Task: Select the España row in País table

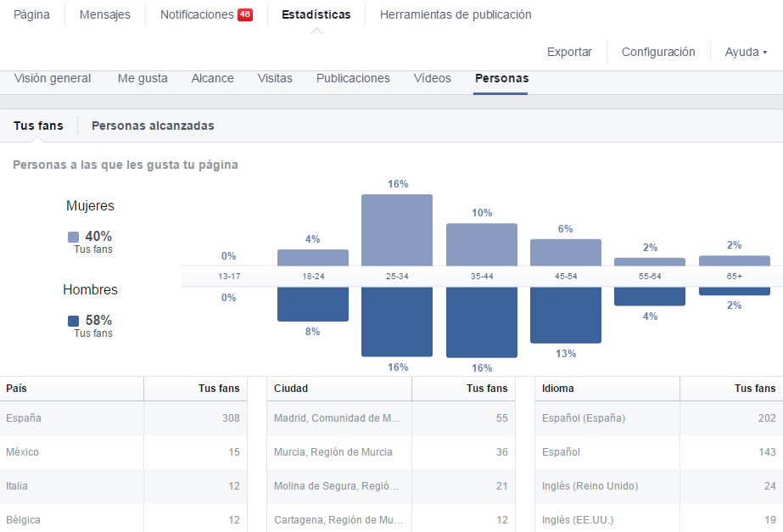Action: coord(123,417)
